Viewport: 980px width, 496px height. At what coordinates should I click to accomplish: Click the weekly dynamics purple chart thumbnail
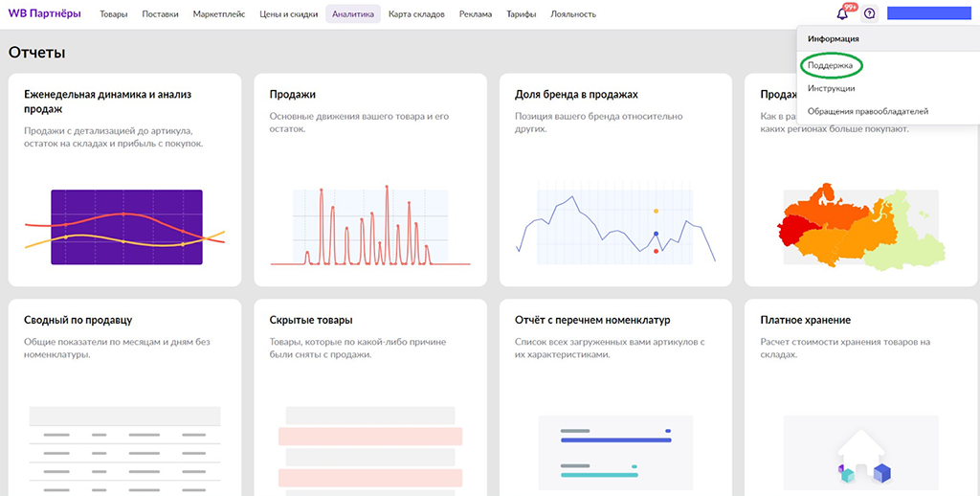point(125,227)
